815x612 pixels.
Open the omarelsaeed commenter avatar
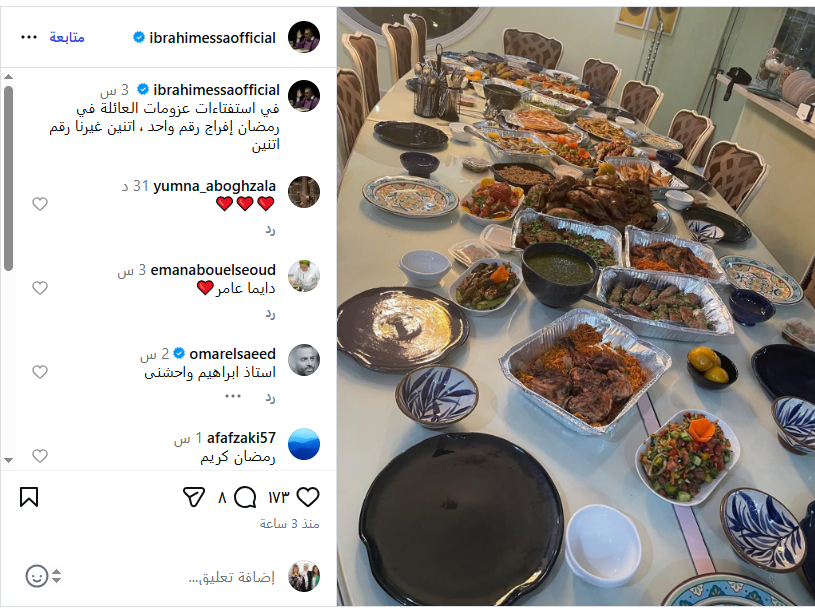pyautogui.click(x=304, y=360)
